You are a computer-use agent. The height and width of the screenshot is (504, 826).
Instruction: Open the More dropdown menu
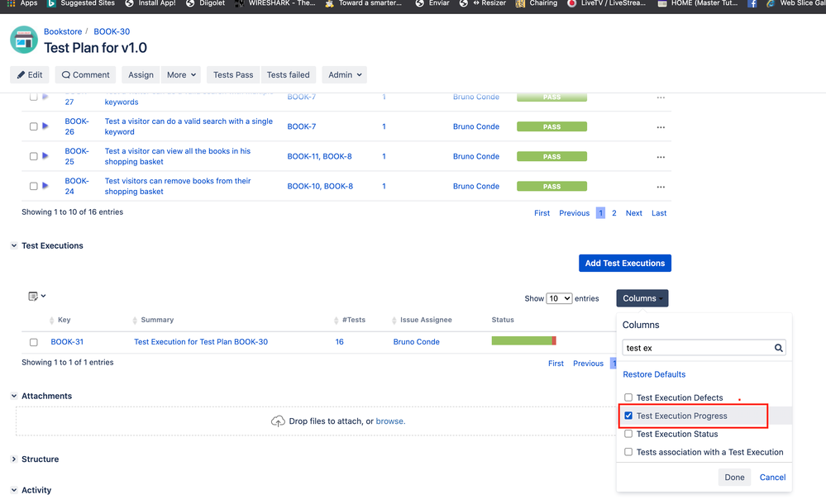(181, 75)
